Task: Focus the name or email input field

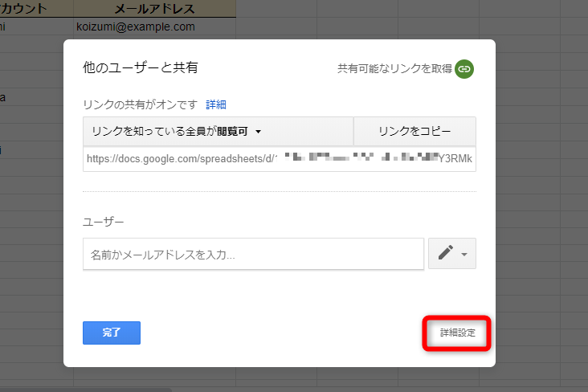Action: [x=254, y=254]
